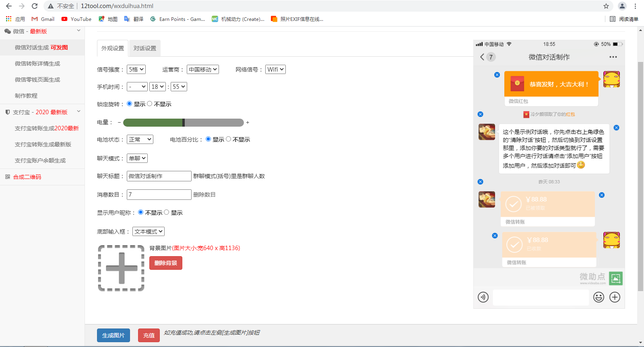Delete the sent ¥88.88 transfer message

[495, 236]
